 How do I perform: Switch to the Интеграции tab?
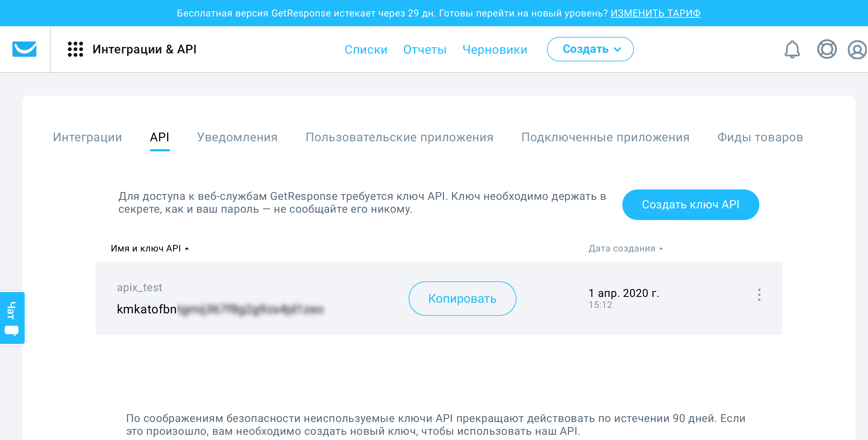pos(87,137)
